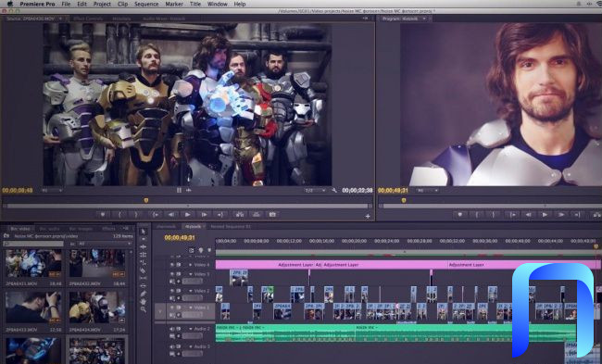Screen dimensions: 602x364
Task: Mute the Audio 2 track speaker
Action: pyautogui.click(x=172, y=329)
